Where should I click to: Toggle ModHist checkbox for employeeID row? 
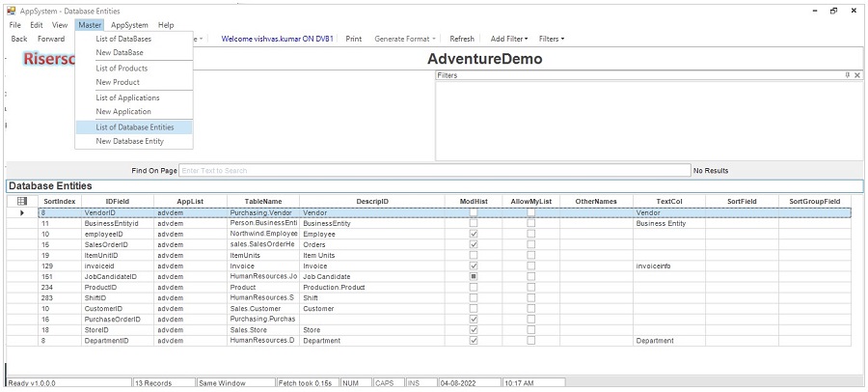[x=474, y=234]
